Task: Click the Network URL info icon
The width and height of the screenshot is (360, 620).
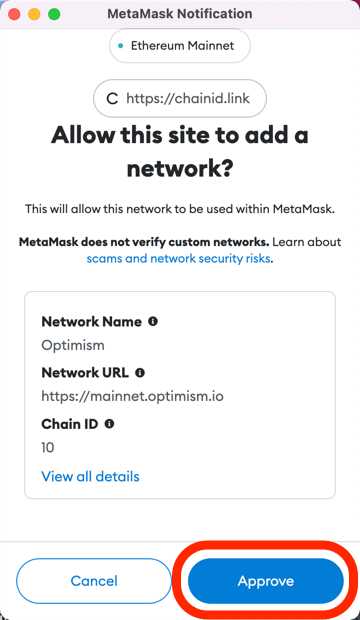Action: 140,372
